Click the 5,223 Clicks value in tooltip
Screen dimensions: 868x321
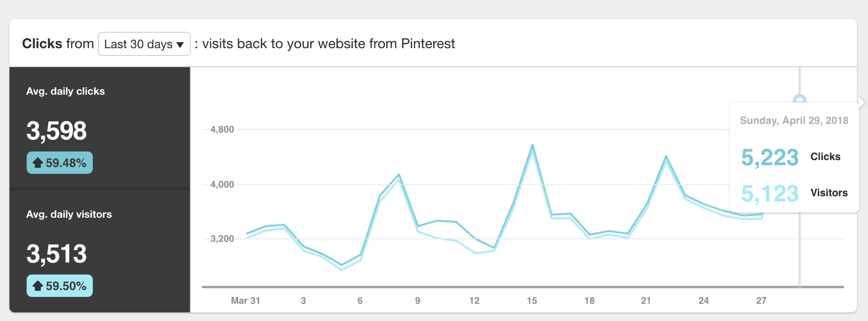click(x=770, y=157)
